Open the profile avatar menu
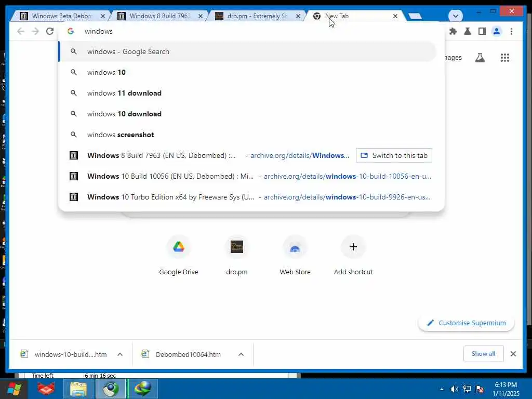 497,31
